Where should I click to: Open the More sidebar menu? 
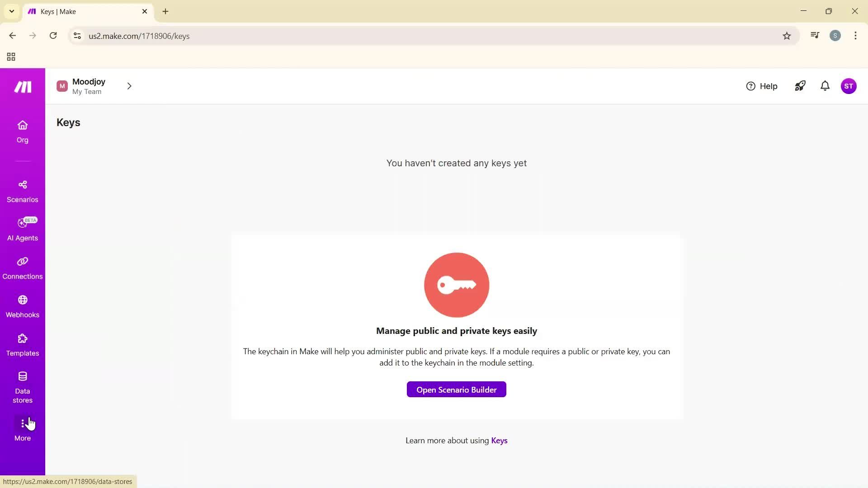click(x=22, y=428)
